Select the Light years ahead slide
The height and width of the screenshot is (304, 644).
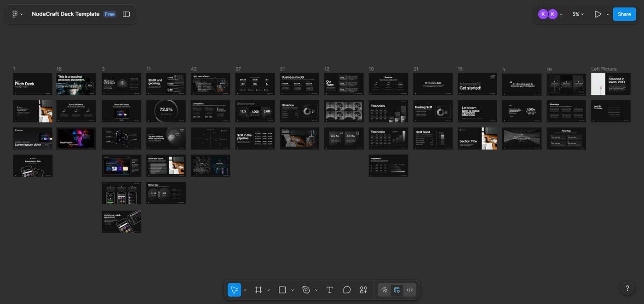pos(211,84)
